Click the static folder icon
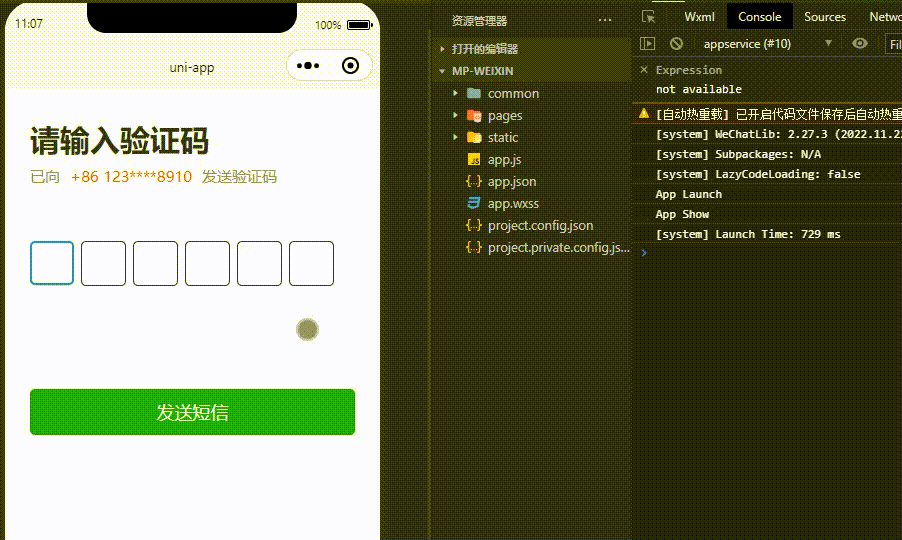The image size is (902, 540). click(x=474, y=137)
